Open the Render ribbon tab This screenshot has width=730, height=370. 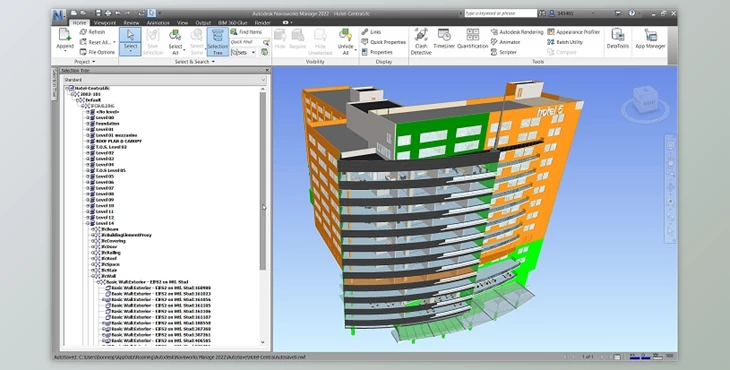pyautogui.click(x=263, y=22)
